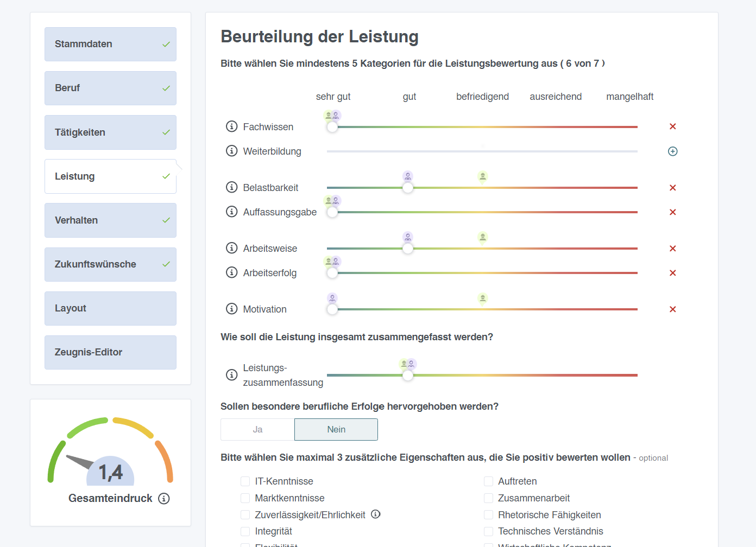Select Ja for highlighting professional successes

257,429
